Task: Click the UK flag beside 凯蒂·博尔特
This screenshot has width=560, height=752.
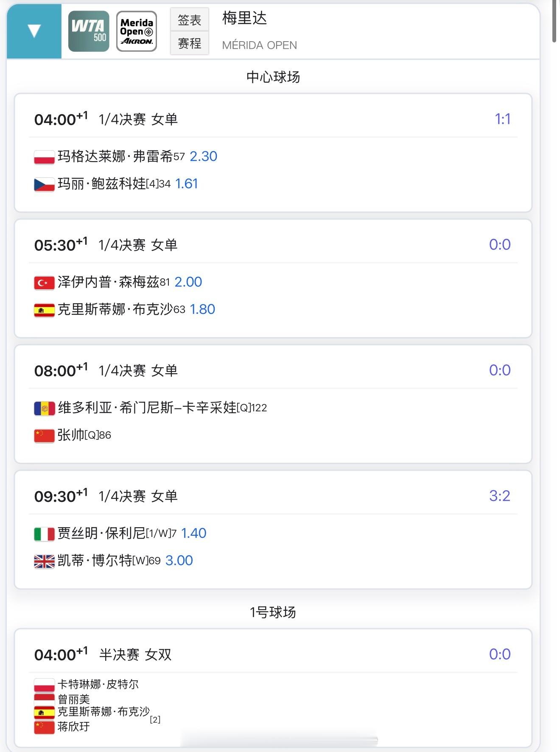Action: pyautogui.click(x=44, y=561)
